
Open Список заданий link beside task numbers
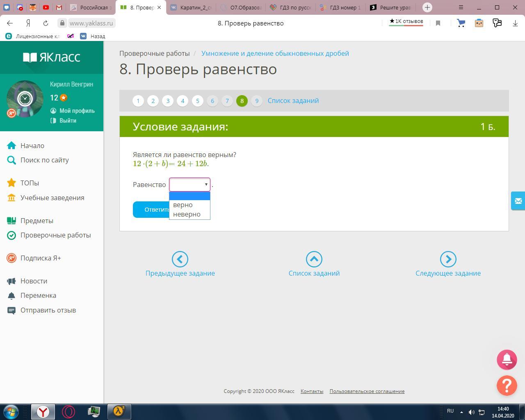[293, 100]
